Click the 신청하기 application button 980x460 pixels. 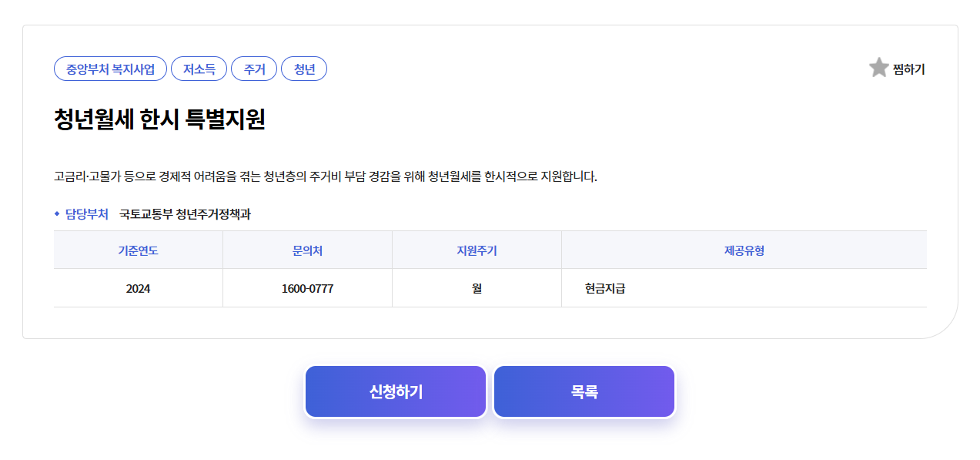(x=396, y=391)
